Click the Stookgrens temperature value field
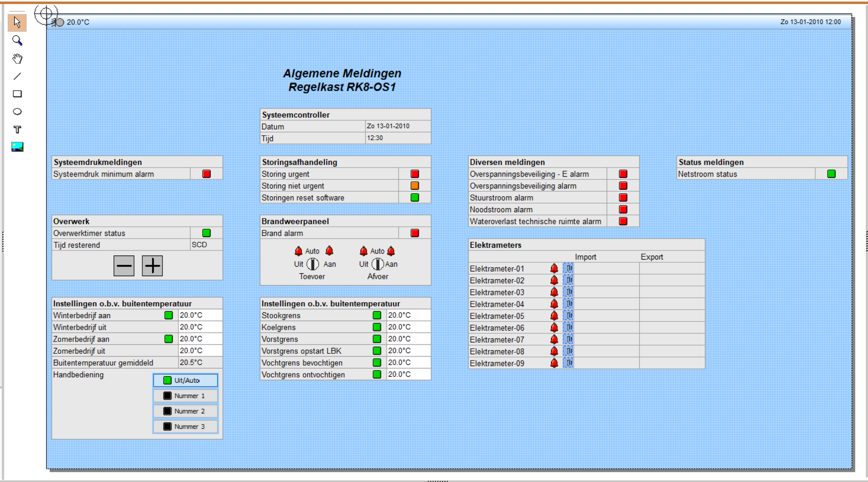Viewport: 868px width, 482px height. point(408,315)
